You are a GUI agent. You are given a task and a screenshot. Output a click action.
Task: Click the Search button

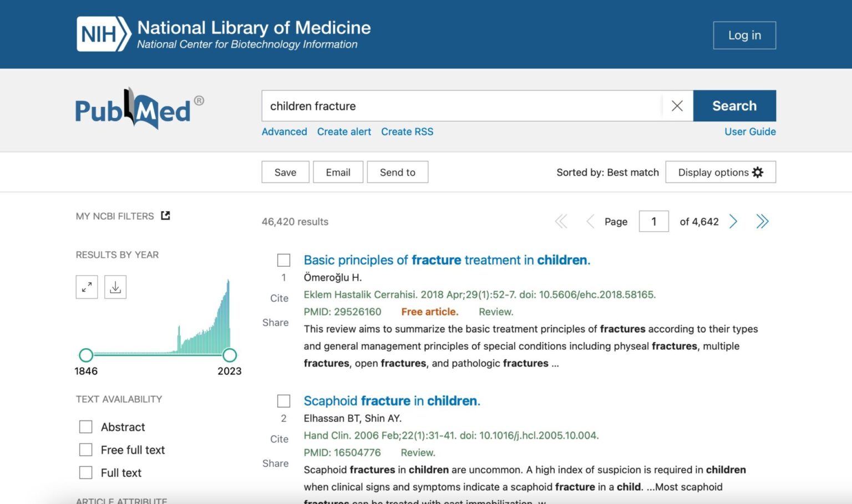click(x=734, y=106)
